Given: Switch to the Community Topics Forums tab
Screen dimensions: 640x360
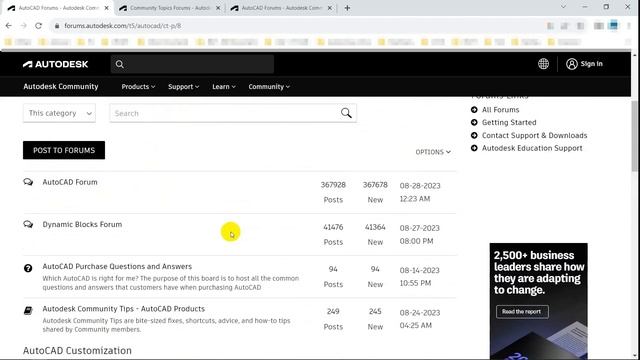Looking at the screenshot, I should (169, 8).
